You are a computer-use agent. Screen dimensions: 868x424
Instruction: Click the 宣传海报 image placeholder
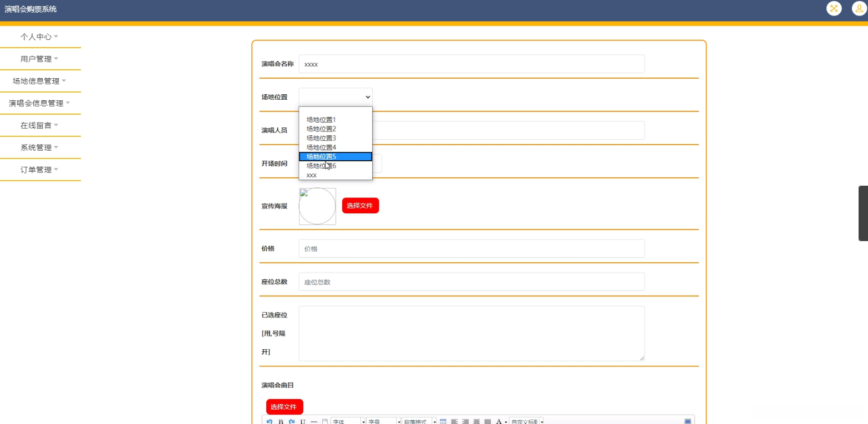point(317,206)
